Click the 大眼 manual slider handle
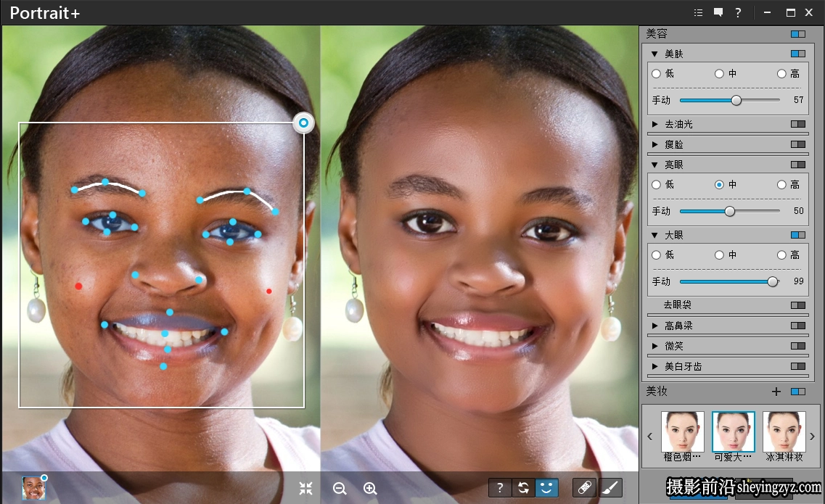825x504 pixels. tap(772, 281)
